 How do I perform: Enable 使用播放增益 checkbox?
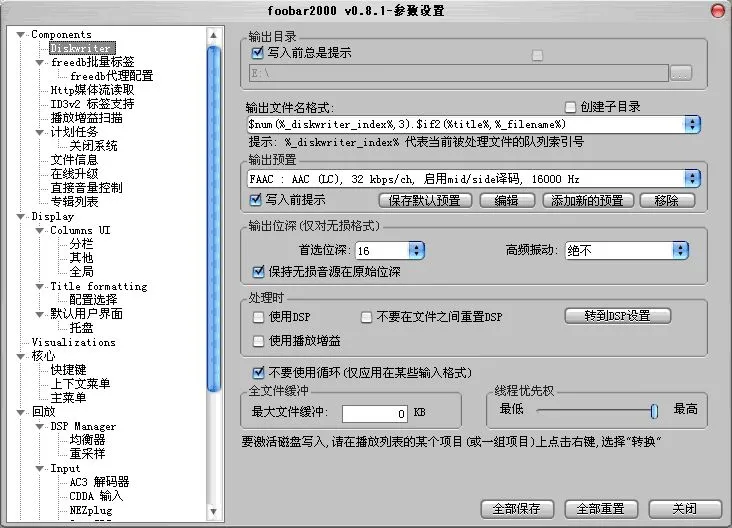pos(258,341)
